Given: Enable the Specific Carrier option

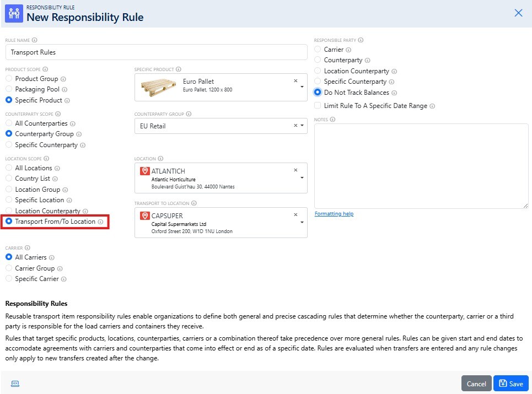Looking at the screenshot, I should (x=9, y=278).
